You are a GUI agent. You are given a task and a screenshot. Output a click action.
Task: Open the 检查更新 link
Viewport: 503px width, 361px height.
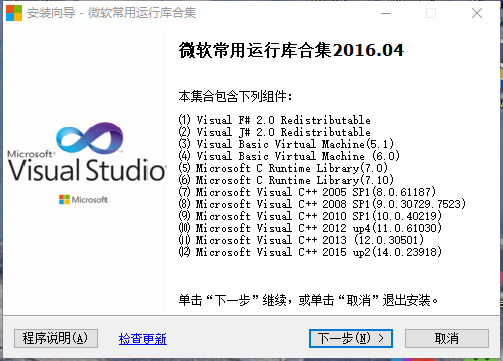coord(143,339)
